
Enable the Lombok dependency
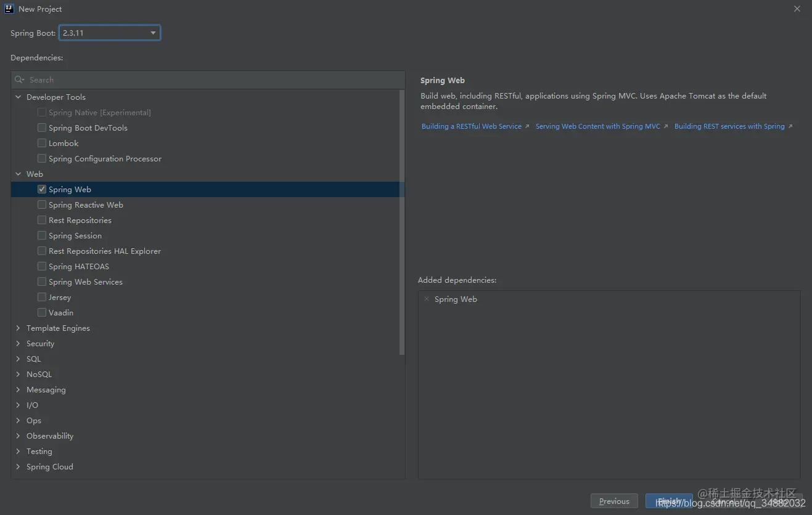[42, 143]
